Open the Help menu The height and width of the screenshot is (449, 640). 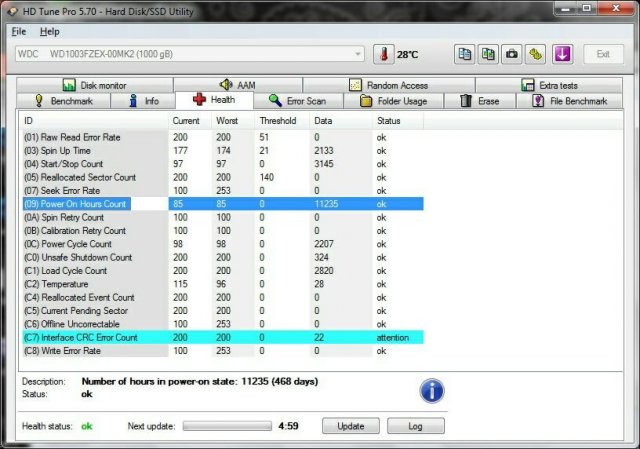[x=50, y=32]
